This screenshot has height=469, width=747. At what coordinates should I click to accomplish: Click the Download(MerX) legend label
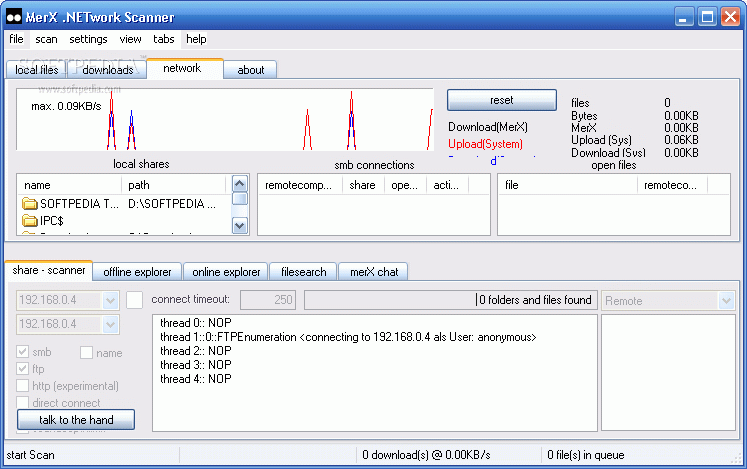click(488, 127)
